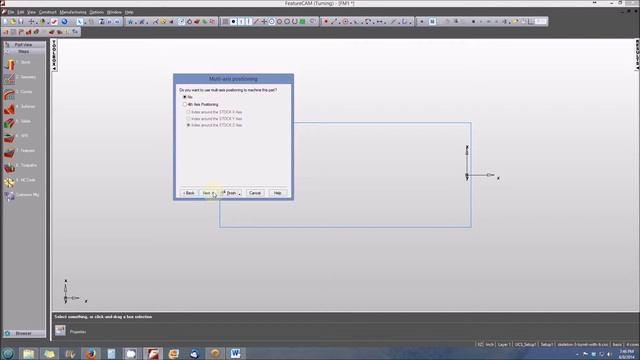Select Index around the STOCK X Axis
This screenshot has height=360, width=640.
188,112
